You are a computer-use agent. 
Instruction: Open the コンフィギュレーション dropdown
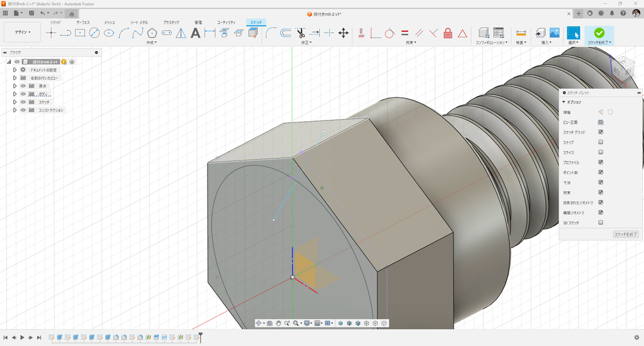[x=492, y=43]
